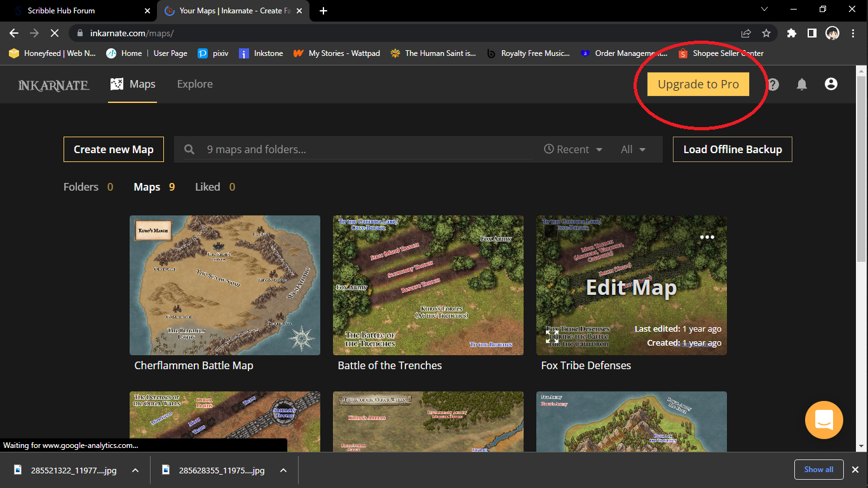Open the orange chat support bubble
Screen dimensions: 868x488
tap(824, 420)
